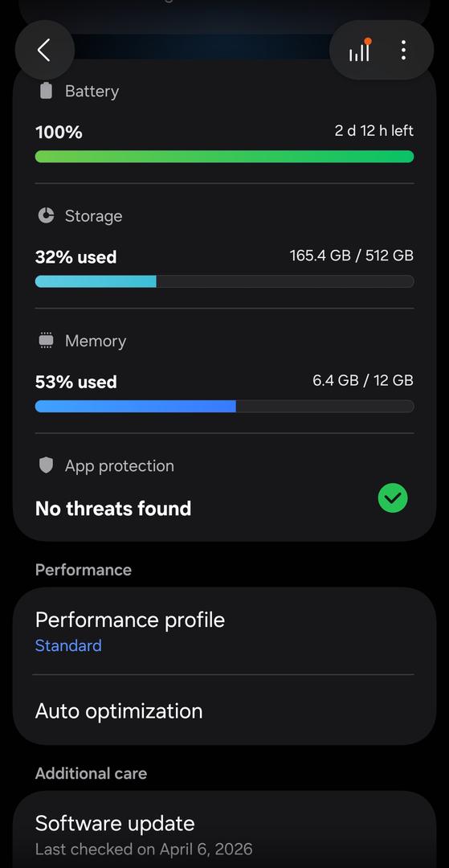Open the 53% used memory details
The width and height of the screenshot is (449, 868).
coord(76,383)
